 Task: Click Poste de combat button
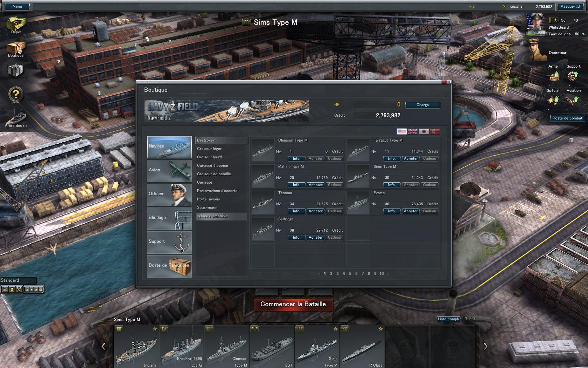pyautogui.click(x=567, y=118)
